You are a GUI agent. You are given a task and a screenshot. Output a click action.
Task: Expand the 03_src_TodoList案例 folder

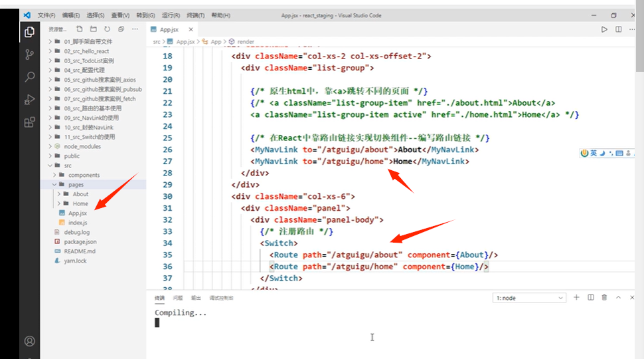coord(94,60)
